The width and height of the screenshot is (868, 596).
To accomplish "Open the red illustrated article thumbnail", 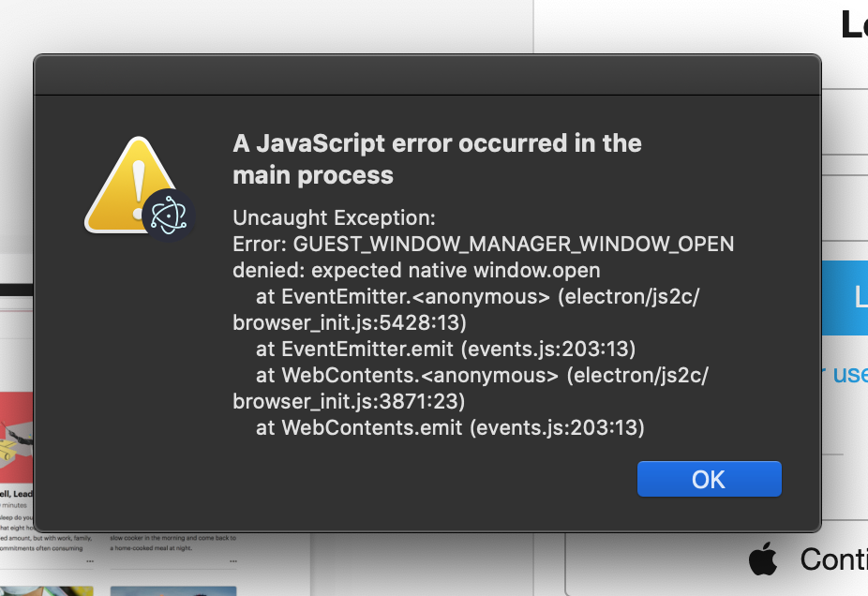I will tap(17, 438).
